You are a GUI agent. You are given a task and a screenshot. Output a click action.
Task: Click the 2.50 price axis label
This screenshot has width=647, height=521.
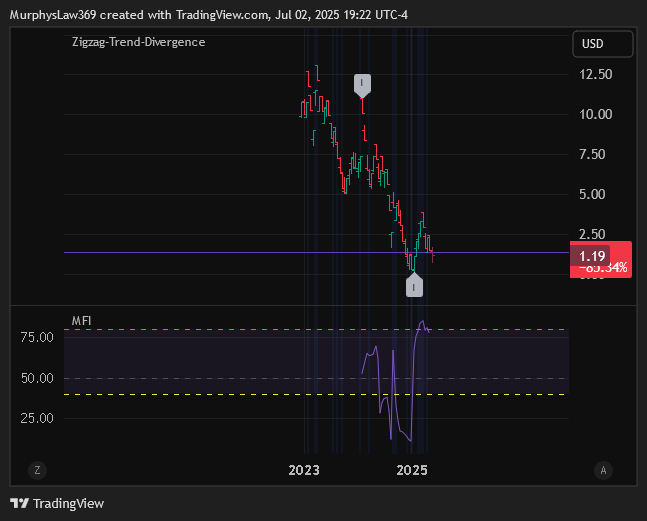pos(592,234)
